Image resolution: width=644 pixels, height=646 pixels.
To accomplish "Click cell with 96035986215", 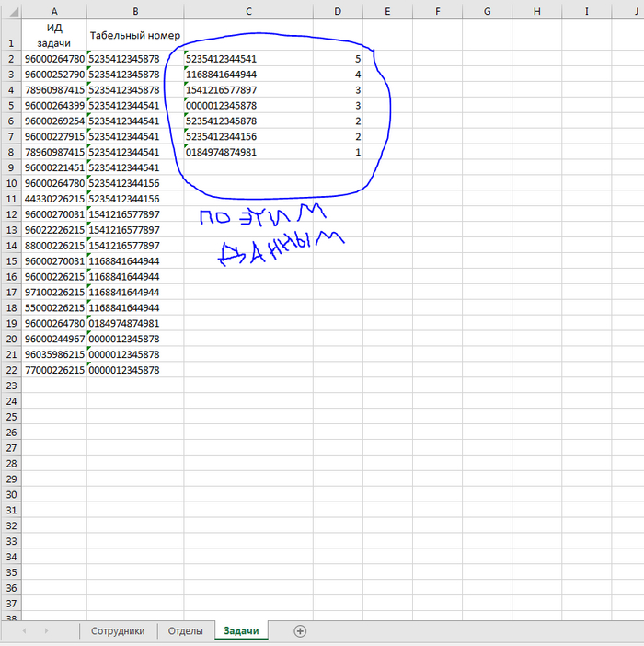I will click(x=54, y=354).
